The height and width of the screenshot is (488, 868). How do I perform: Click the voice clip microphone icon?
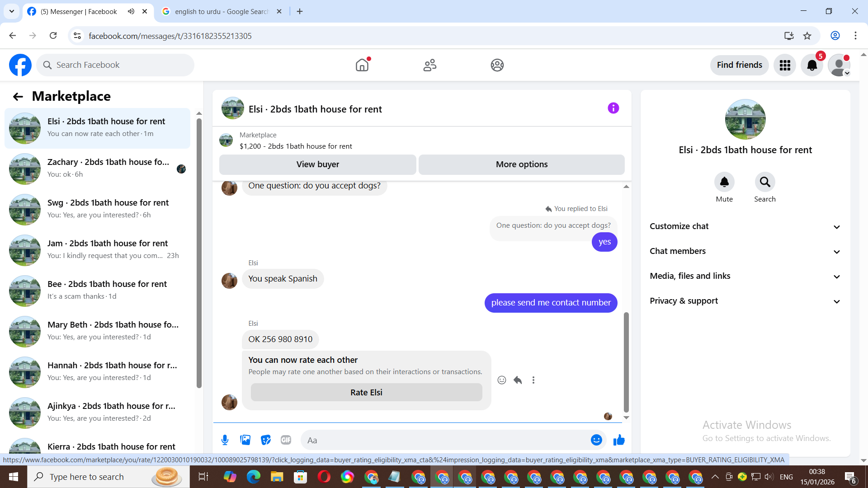click(225, 440)
